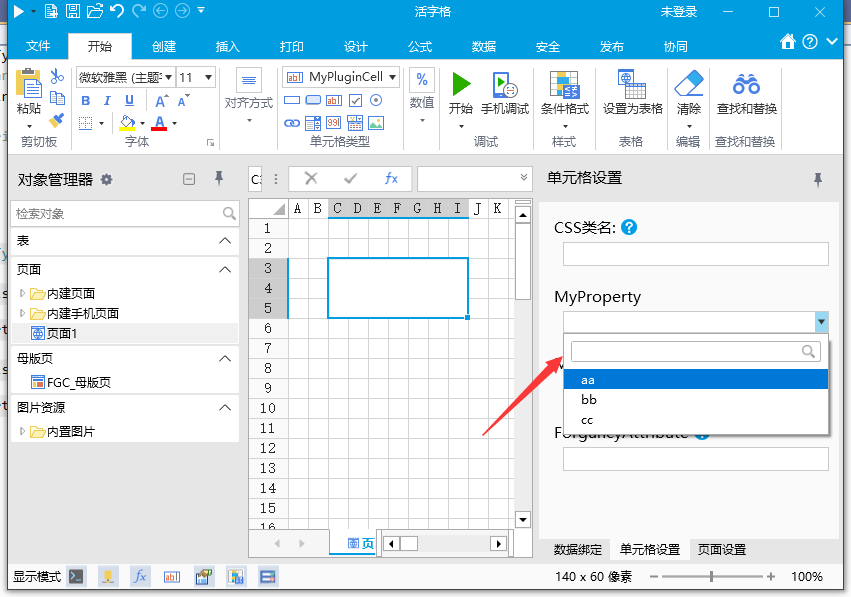Toggle Bold formatting
This screenshot has height=597, width=851.
[x=85, y=101]
